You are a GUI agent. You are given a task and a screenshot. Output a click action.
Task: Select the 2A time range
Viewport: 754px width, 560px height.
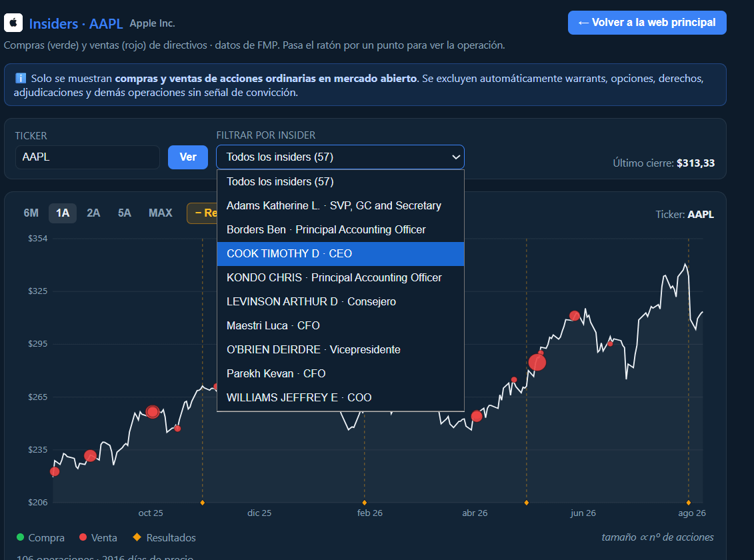click(x=93, y=213)
